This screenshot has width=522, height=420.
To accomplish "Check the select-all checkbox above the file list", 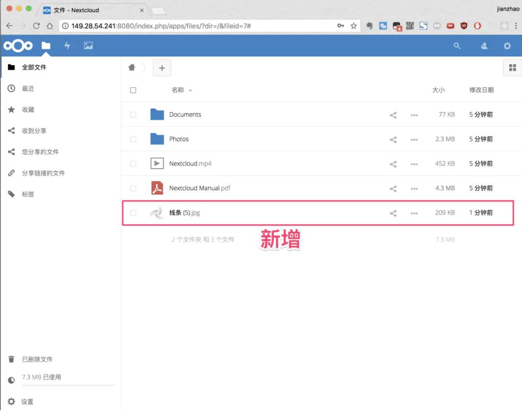I will 133,90.
